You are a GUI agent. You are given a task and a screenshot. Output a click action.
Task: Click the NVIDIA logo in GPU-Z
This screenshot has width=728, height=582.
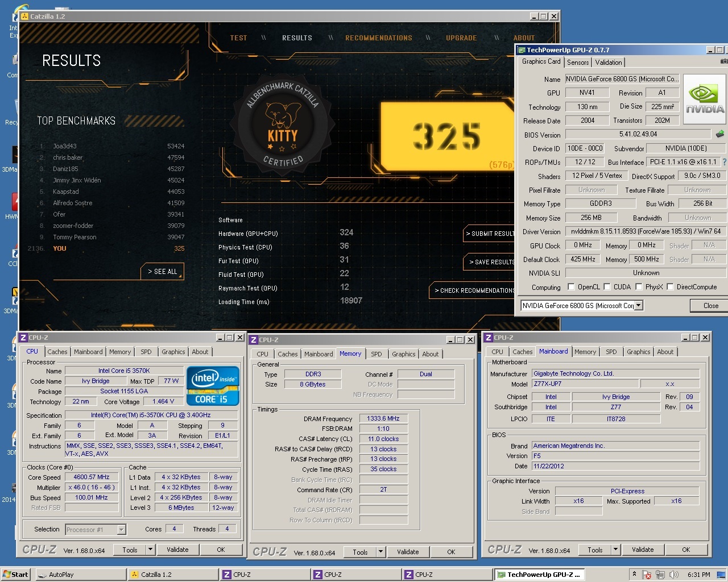[x=705, y=100]
